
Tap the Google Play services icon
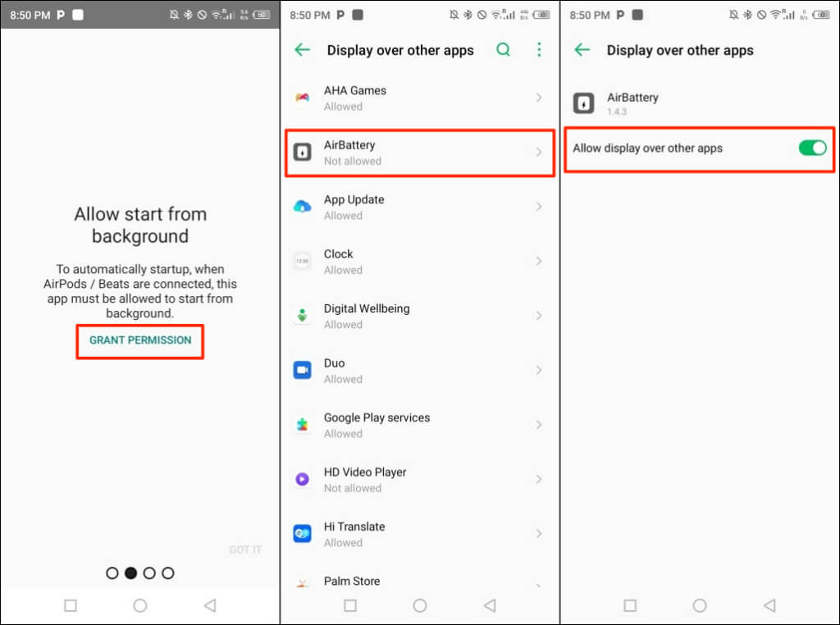[x=302, y=425]
